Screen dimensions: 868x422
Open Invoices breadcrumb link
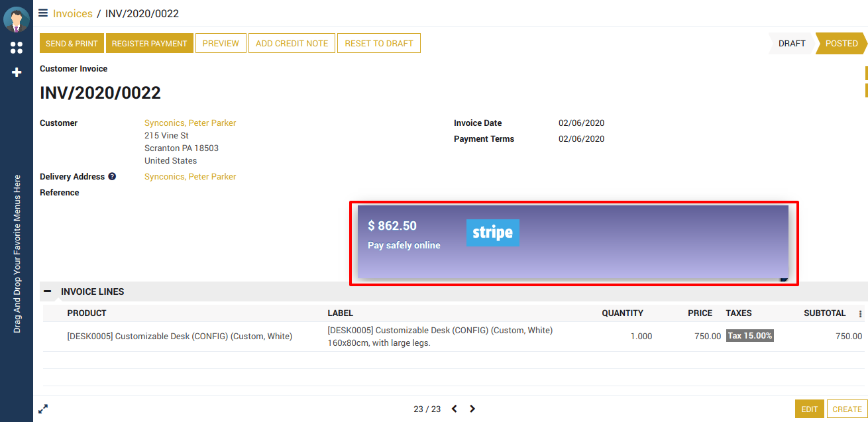pyautogui.click(x=73, y=13)
